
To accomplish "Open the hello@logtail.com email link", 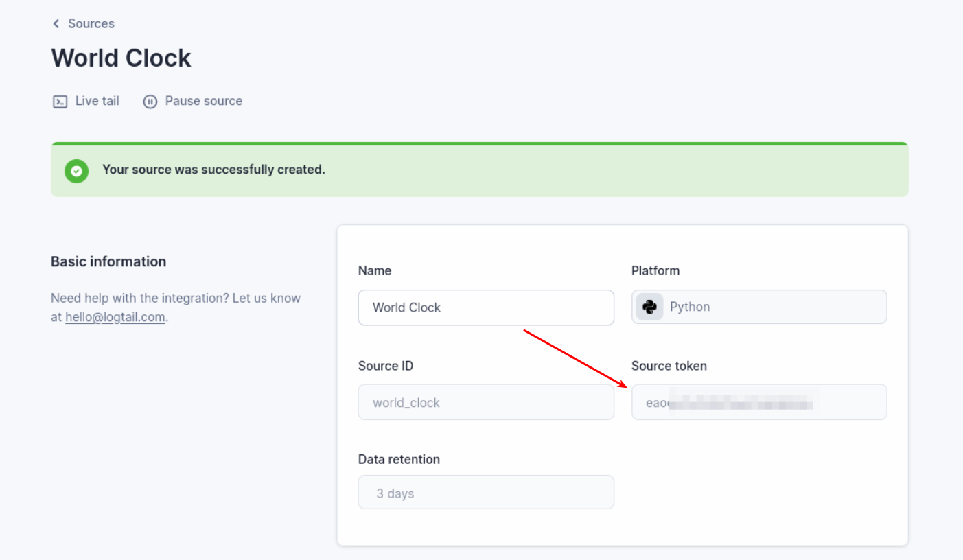I will [x=115, y=318].
